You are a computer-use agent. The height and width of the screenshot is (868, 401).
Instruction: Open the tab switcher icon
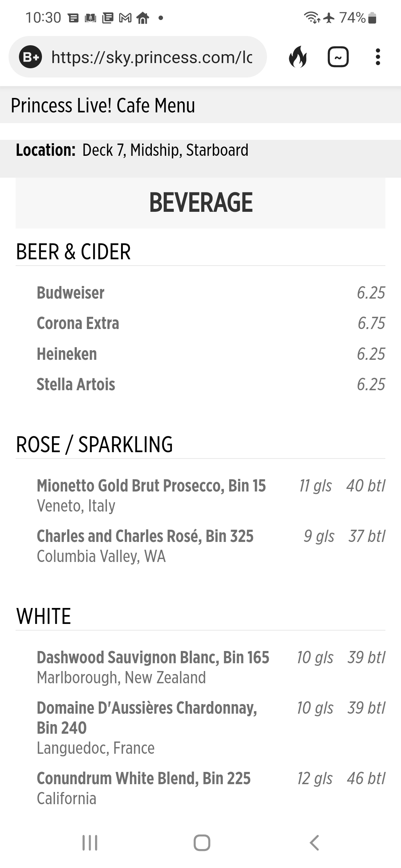pyautogui.click(x=338, y=57)
